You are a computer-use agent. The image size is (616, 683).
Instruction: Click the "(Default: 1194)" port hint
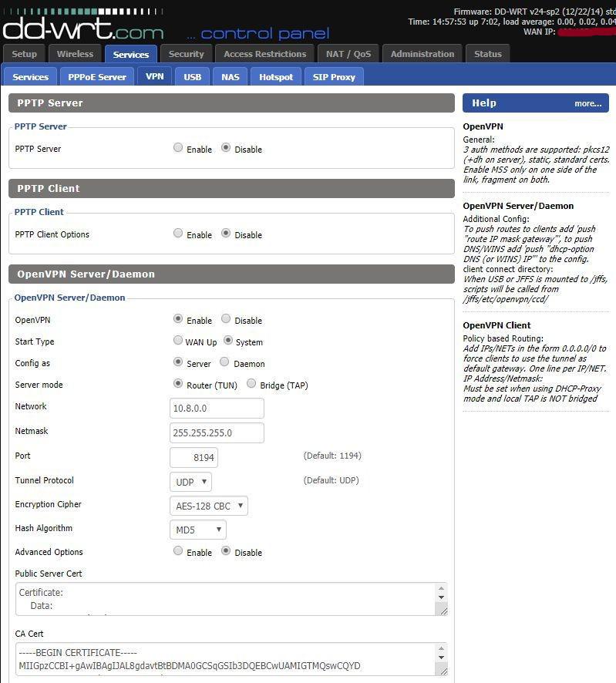[332, 456]
